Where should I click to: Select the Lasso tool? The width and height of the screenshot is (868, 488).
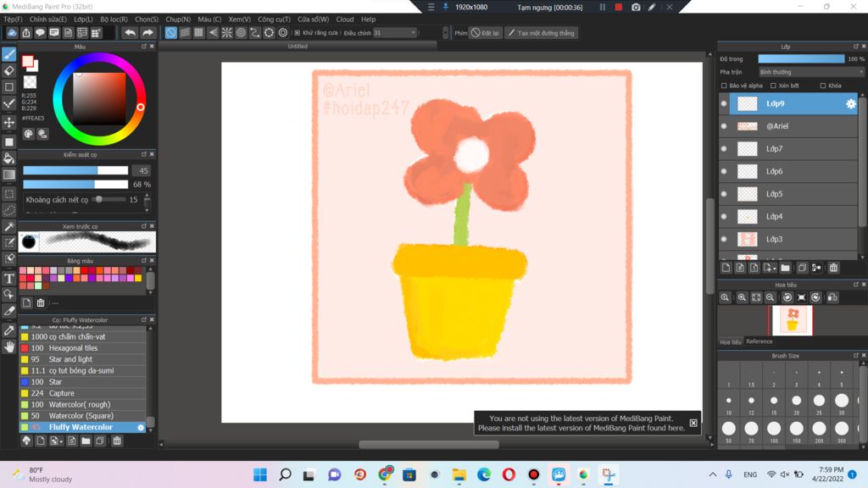click(x=8, y=210)
